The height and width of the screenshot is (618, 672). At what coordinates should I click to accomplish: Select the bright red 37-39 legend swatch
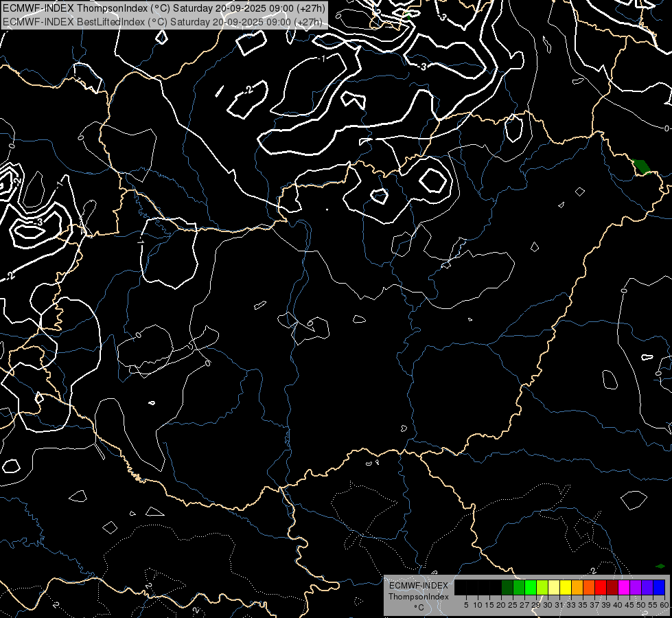coord(601,587)
